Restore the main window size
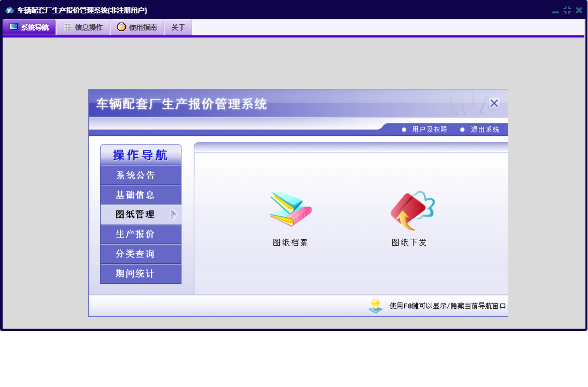588x387 pixels. click(x=567, y=10)
